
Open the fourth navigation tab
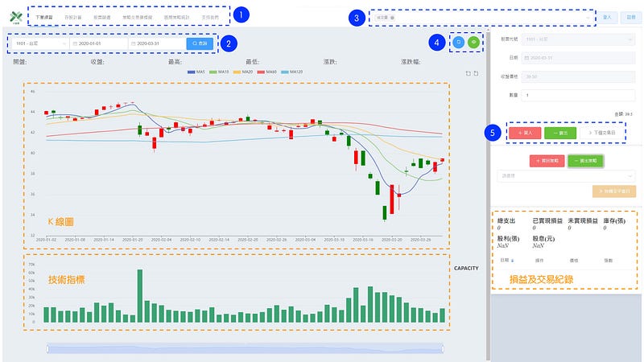pos(137,17)
